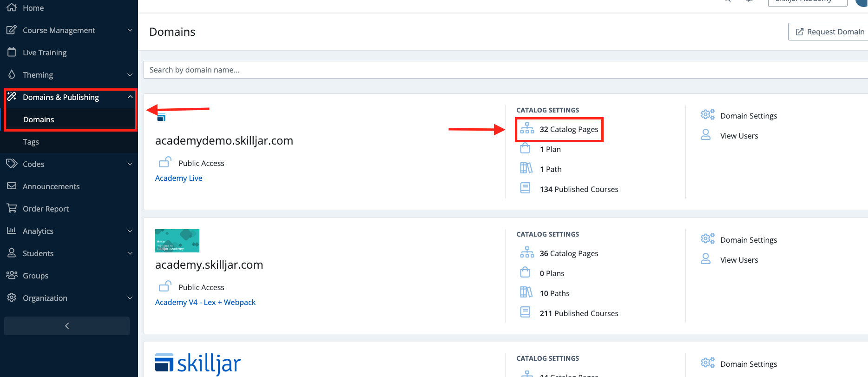This screenshot has height=377, width=868.
Task: Click document icon beside 134 Published Courses
Action: click(525, 188)
